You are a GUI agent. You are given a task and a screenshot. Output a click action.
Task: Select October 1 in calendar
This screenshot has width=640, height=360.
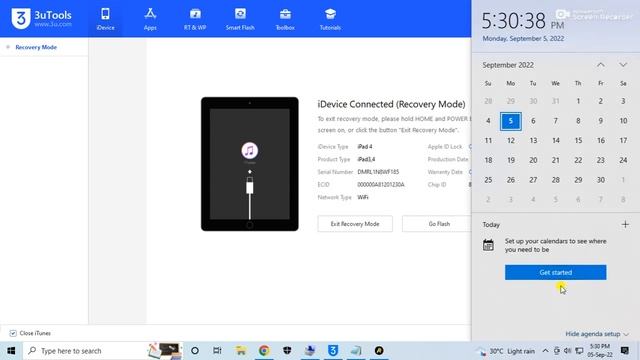623,180
